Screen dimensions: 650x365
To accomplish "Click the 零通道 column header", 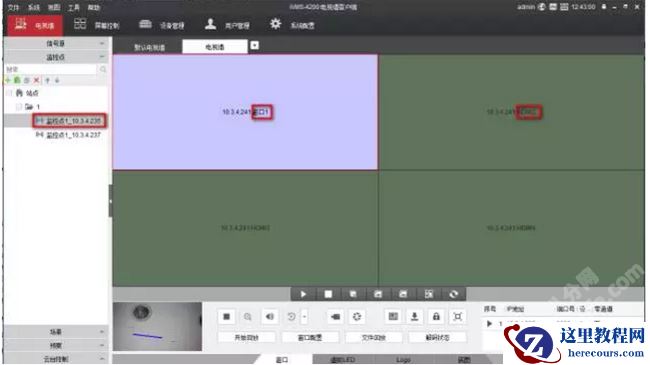I will 603,309.
